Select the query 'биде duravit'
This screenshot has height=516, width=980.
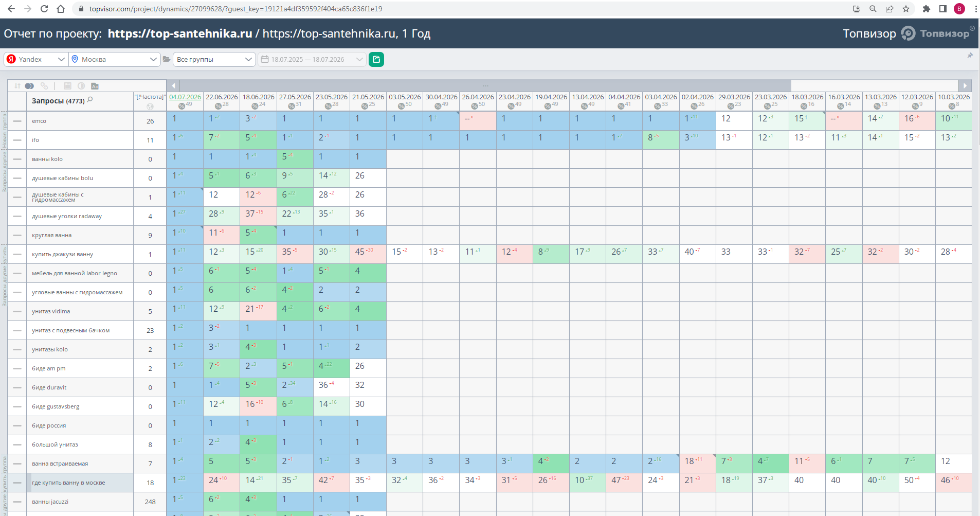pos(49,387)
